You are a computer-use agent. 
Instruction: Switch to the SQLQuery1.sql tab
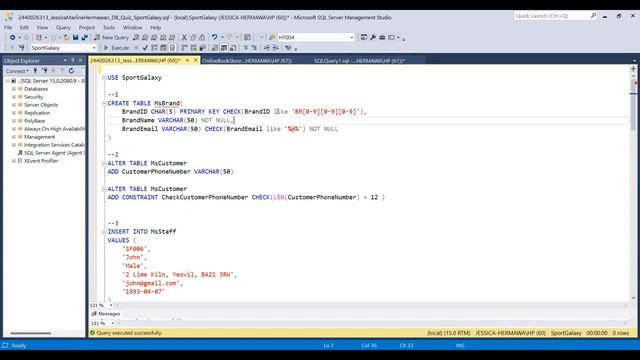(359, 60)
